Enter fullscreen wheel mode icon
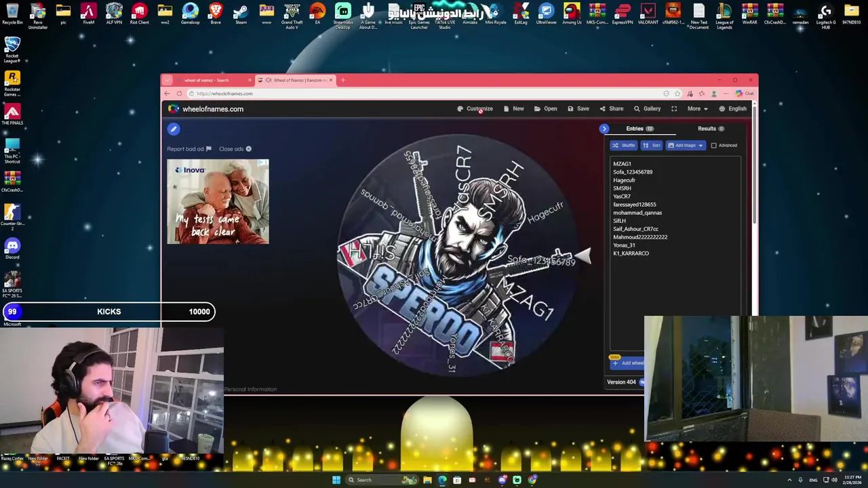868x488 pixels. [x=674, y=108]
